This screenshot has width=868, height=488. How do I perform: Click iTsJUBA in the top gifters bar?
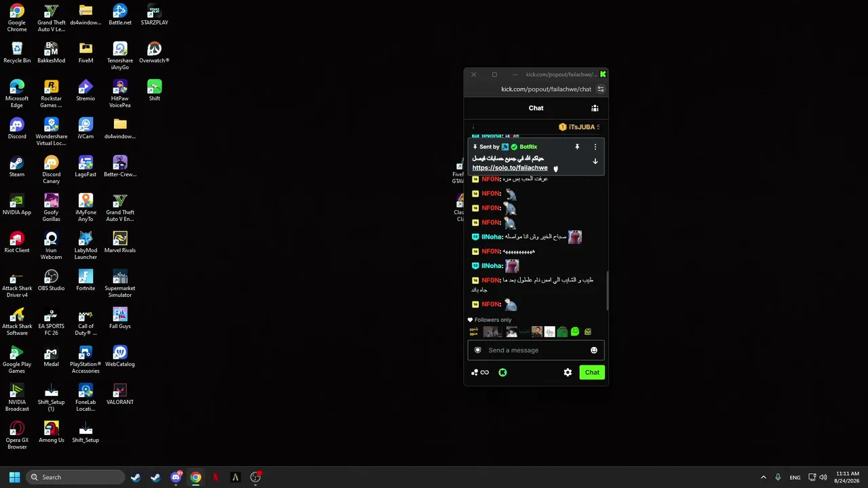[x=578, y=127]
